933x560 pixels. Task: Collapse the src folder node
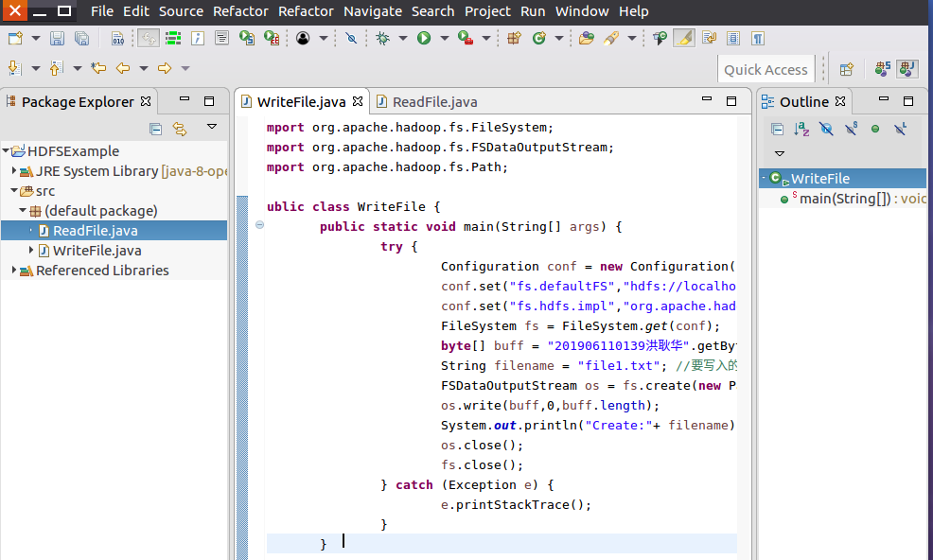point(13,190)
